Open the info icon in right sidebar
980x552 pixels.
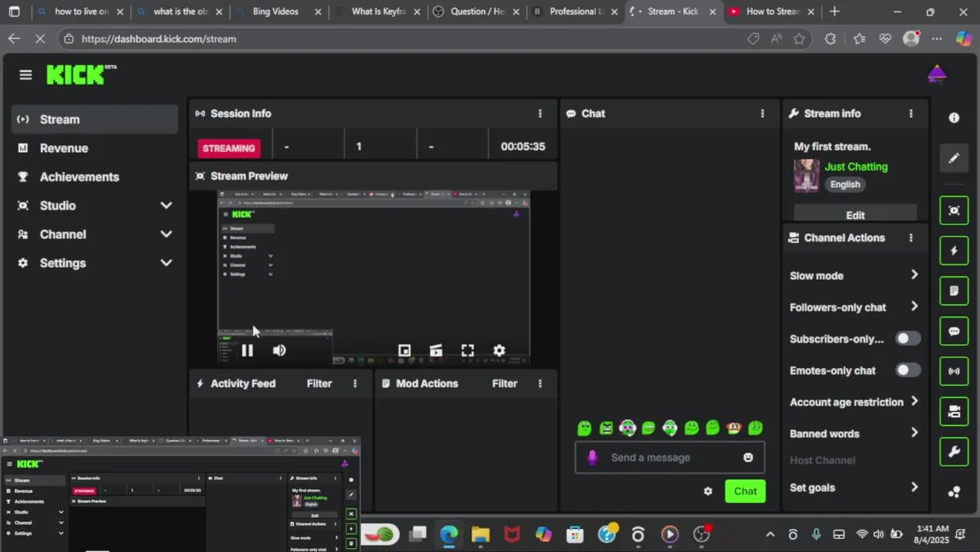click(x=954, y=118)
